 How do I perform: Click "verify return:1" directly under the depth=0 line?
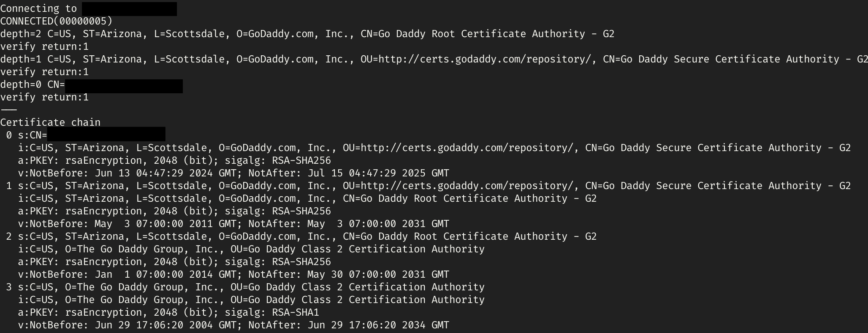pos(44,97)
